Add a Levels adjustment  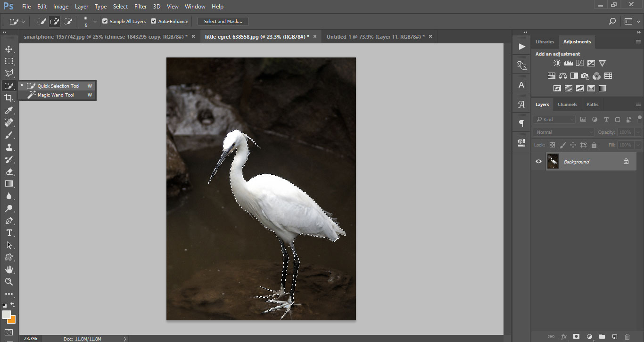568,63
